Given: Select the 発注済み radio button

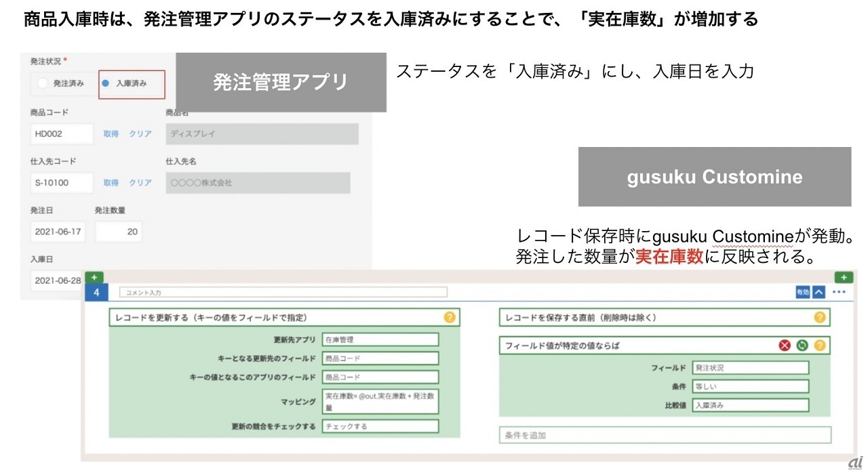Looking at the screenshot, I should pos(43,84).
